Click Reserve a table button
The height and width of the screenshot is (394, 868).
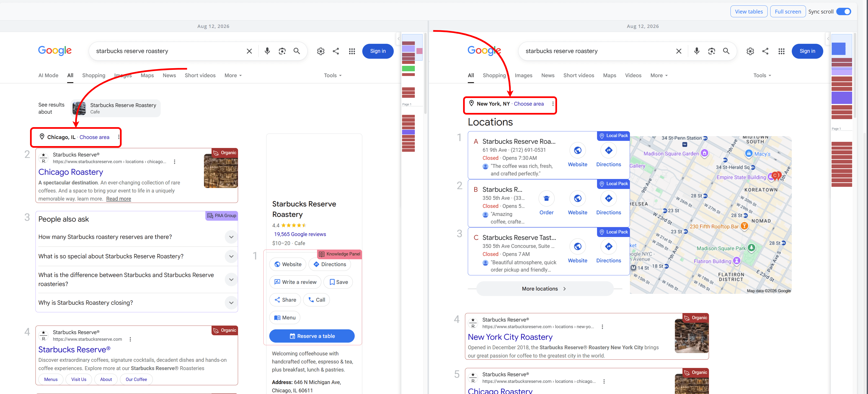point(312,336)
